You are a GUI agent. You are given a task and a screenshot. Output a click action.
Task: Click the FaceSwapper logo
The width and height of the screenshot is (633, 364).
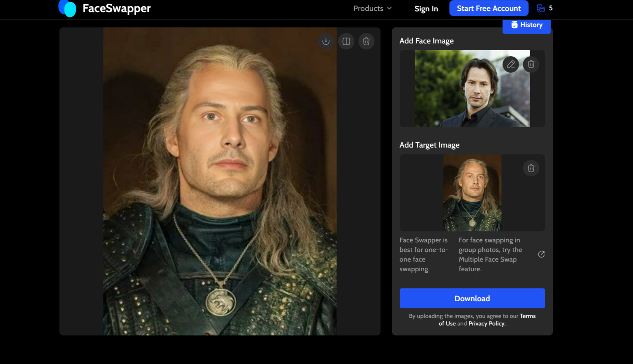[x=105, y=8]
